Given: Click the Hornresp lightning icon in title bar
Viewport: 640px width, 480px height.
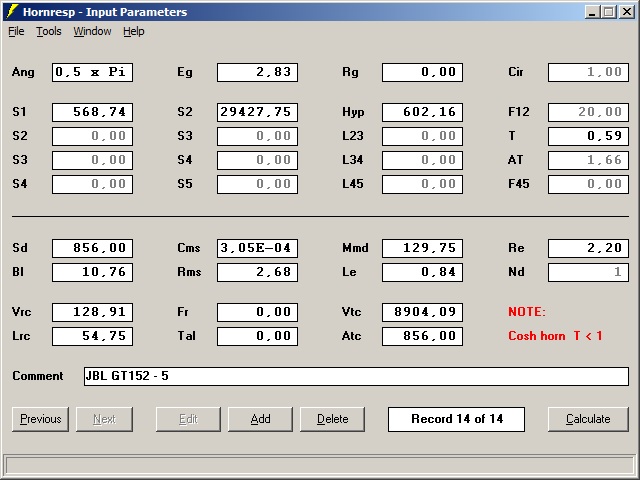Looking at the screenshot, I should tap(12, 12).
